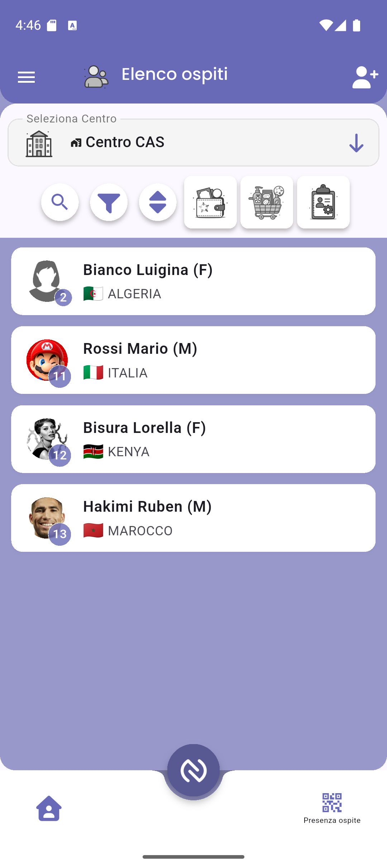This screenshot has height=868, width=387.
Task: Open the shopping cart supplies tile
Action: [267, 202]
